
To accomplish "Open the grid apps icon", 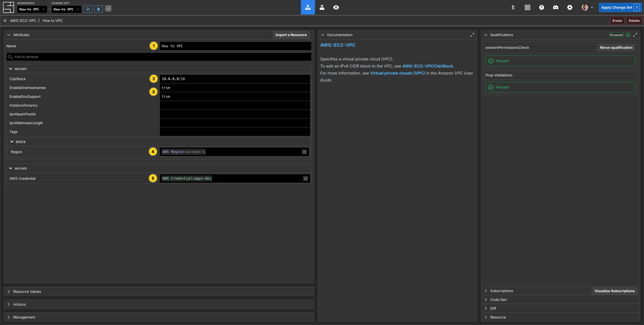I will click(x=528, y=7).
